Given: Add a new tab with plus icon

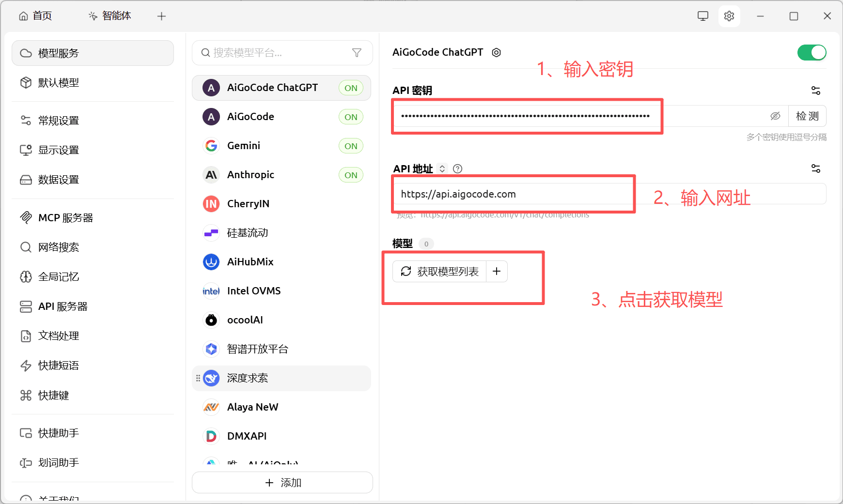Looking at the screenshot, I should 162,16.
